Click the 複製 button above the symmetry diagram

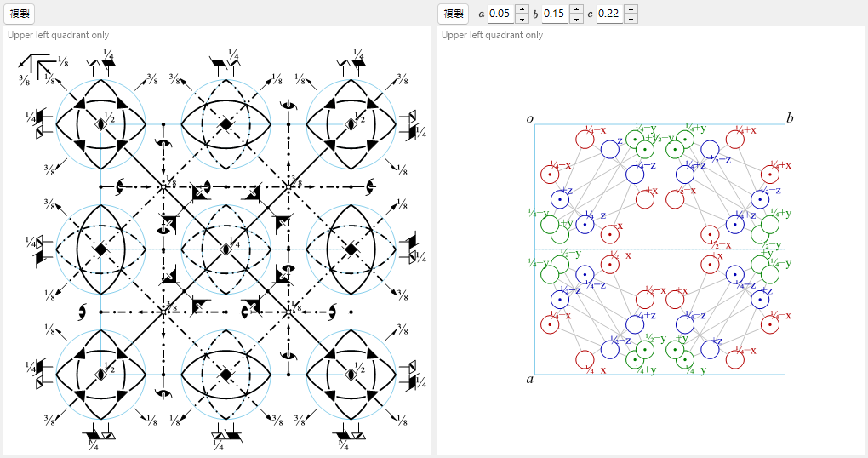pos(20,14)
